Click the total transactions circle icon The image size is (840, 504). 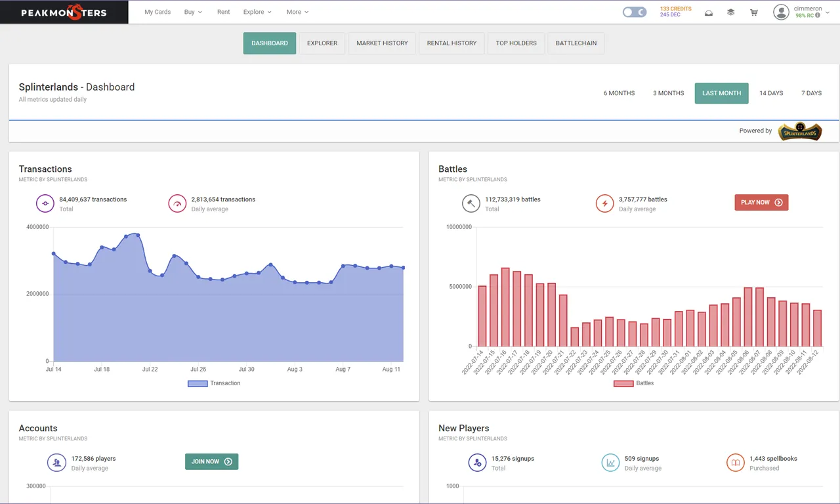click(45, 203)
